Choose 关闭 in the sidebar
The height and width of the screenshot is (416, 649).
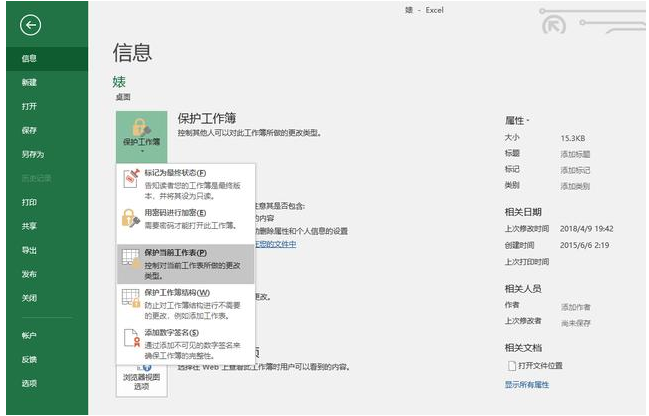pos(47,298)
